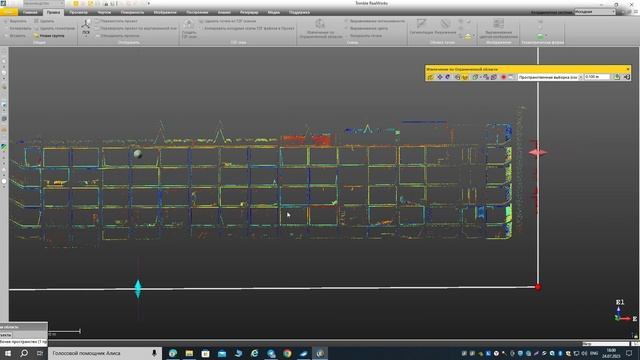Toggle Выравнивание цвета option

click(x=366, y=28)
